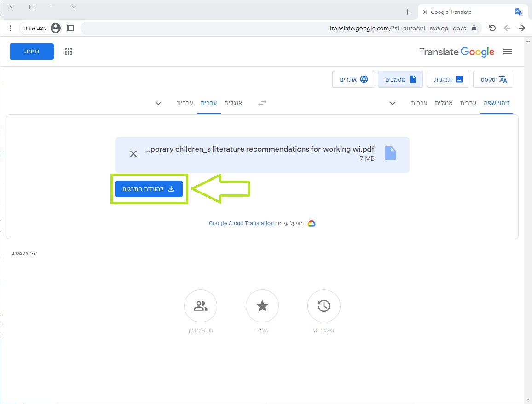Image resolution: width=532 pixels, height=404 pixels.
Task: Open the Google apps grid icon
Action: tap(69, 52)
